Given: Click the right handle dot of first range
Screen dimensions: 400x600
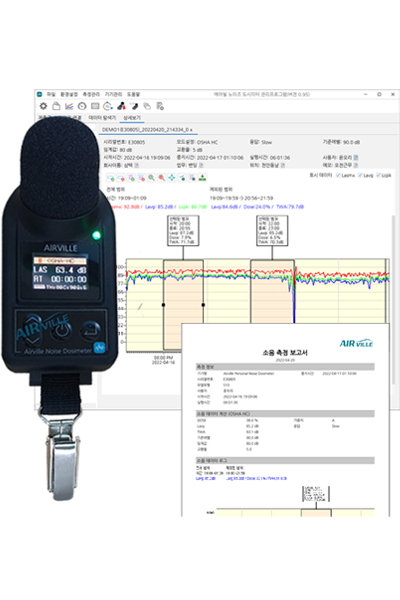Looking at the screenshot, I should point(203,305).
